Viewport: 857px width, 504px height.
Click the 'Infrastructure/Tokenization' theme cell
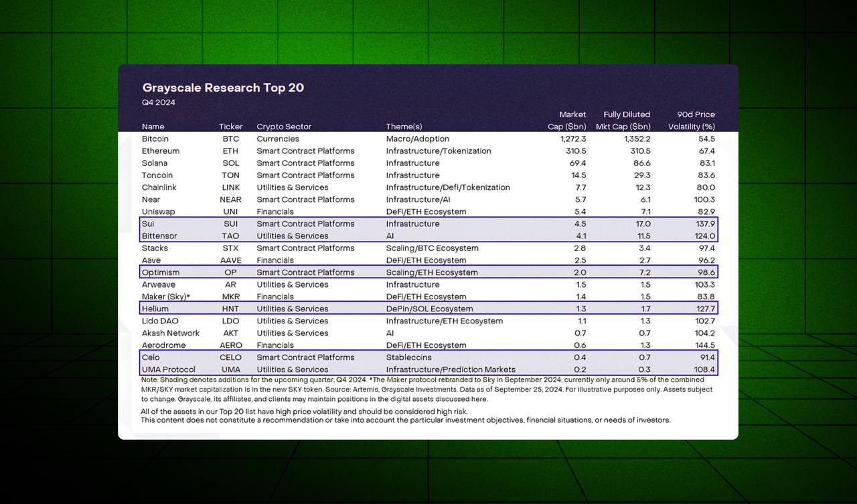439,151
